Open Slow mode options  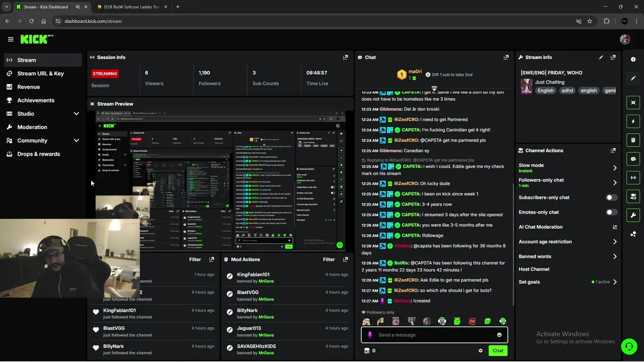tap(568, 168)
